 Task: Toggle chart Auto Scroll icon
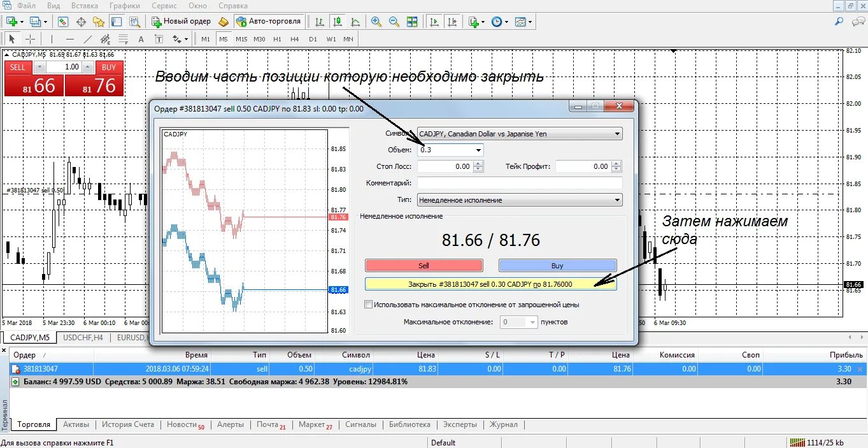[434, 22]
